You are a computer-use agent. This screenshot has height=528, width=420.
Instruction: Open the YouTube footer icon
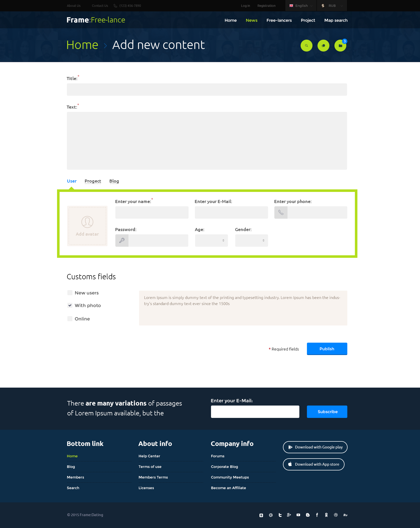click(298, 515)
